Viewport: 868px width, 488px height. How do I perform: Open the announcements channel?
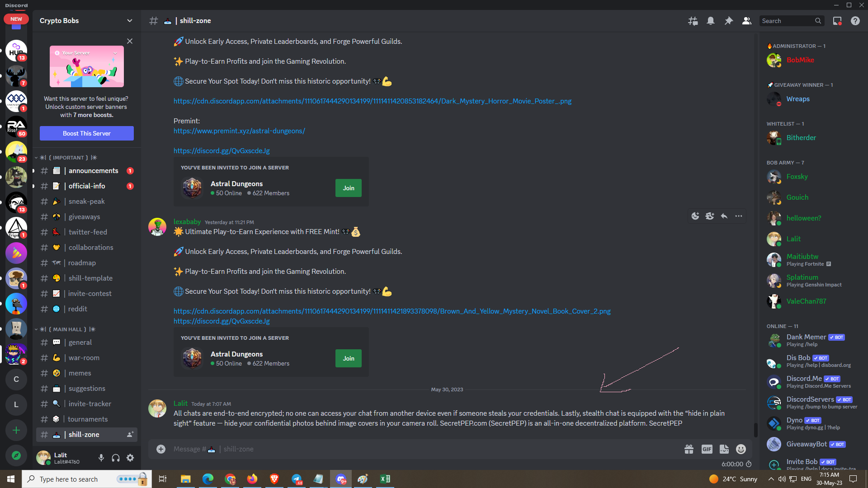coord(87,171)
